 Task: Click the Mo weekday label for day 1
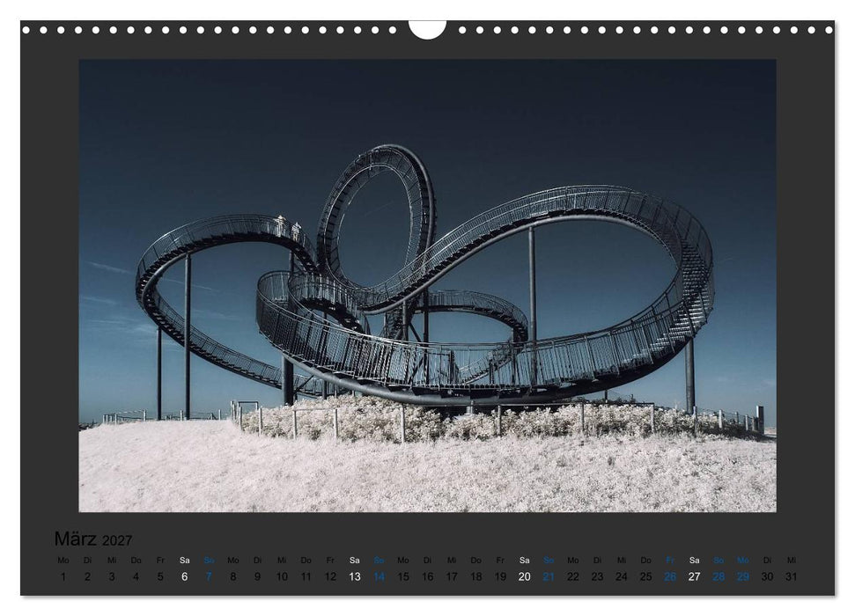pos(63,561)
